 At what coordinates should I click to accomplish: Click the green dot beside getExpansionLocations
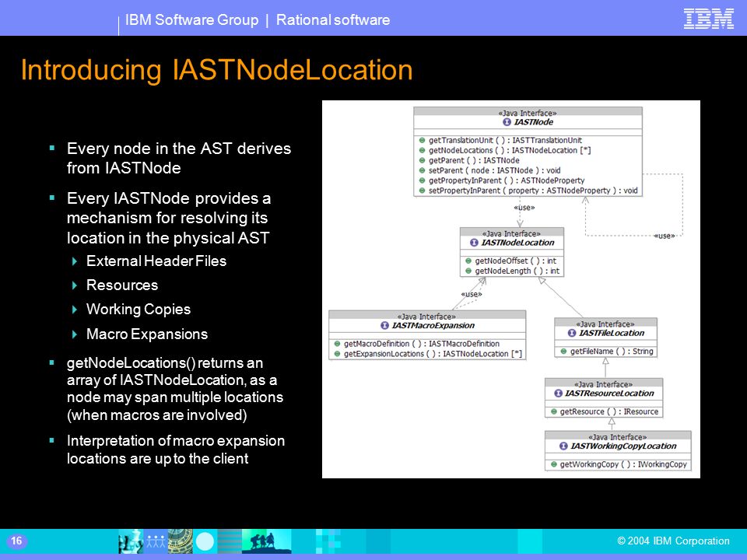click(x=337, y=354)
